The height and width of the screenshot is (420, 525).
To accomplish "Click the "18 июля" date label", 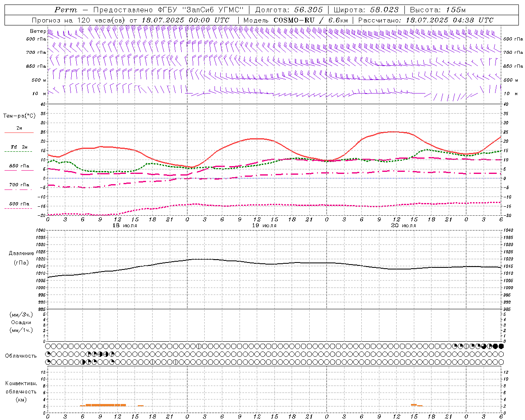I will click(x=125, y=226).
